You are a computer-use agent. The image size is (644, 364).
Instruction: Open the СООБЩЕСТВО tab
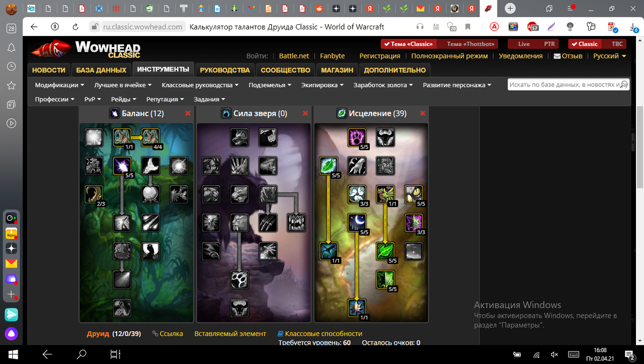[286, 70]
